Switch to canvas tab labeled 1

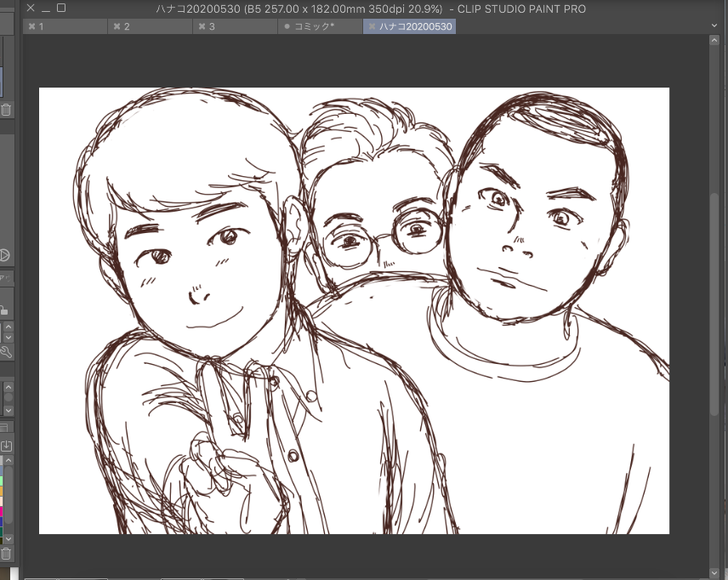[x=65, y=26]
